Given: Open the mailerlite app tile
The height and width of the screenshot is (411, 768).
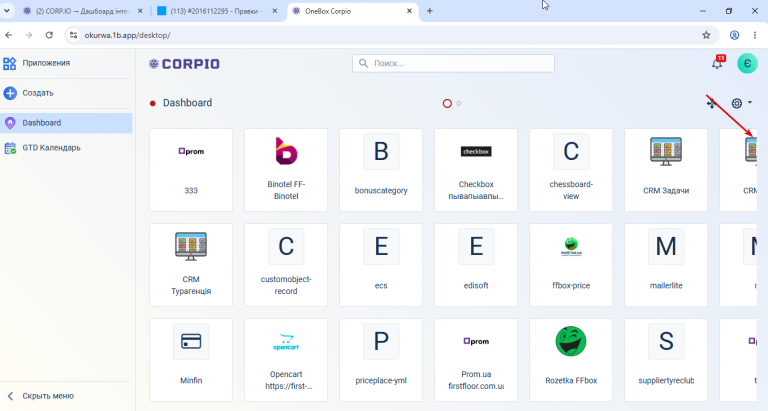Looking at the screenshot, I should click(x=666, y=265).
